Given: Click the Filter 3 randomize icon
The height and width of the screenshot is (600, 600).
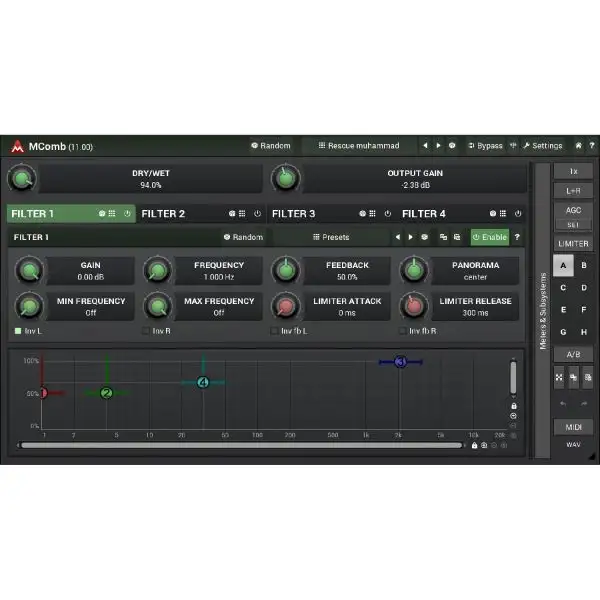Looking at the screenshot, I should point(362,213).
